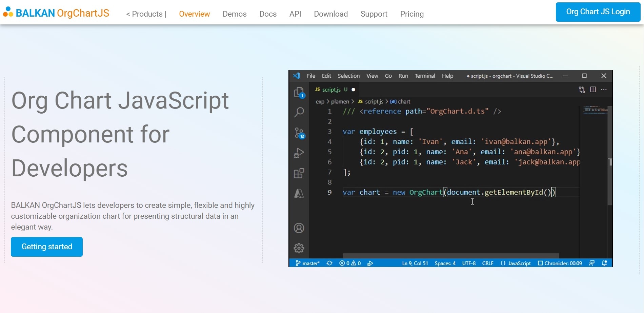Open the Demos nav link
The width and height of the screenshot is (644, 313).
(235, 14)
